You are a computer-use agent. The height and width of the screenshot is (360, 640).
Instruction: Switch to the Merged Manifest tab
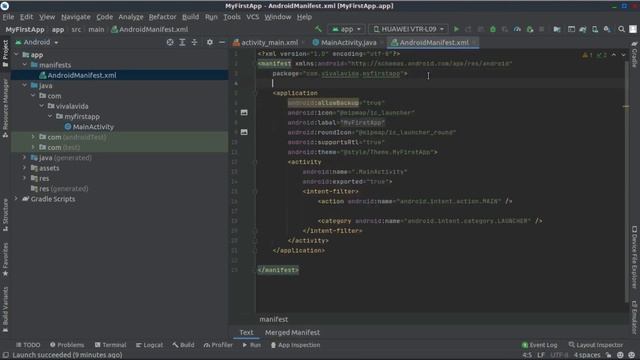292,332
